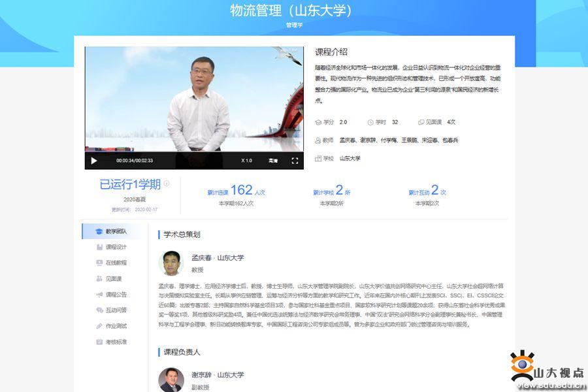588x392 pixels.
Task: Enter fullscreen mode in video player
Action: tap(295, 161)
